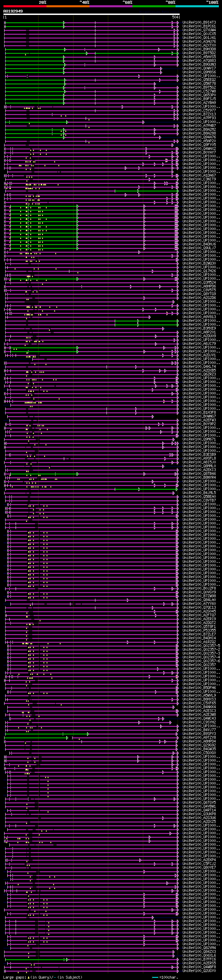Click the query end position 504
Viewport: 222px width, 980px height.
point(175,17)
